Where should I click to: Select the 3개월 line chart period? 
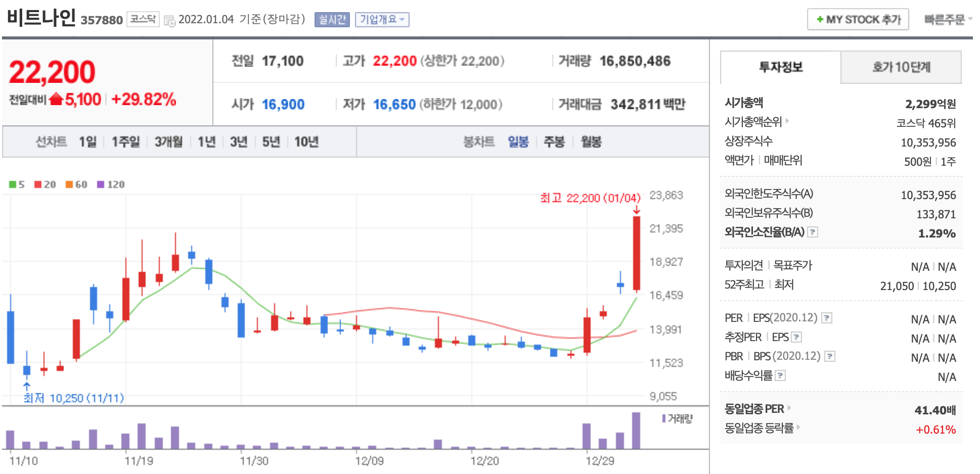click(x=168, y=142)
